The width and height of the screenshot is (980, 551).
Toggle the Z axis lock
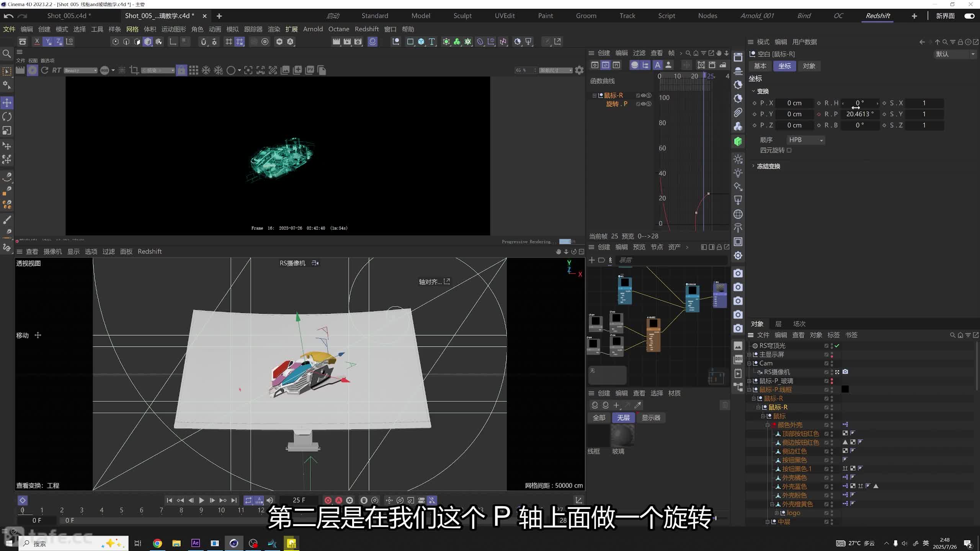tap(59, 42)
